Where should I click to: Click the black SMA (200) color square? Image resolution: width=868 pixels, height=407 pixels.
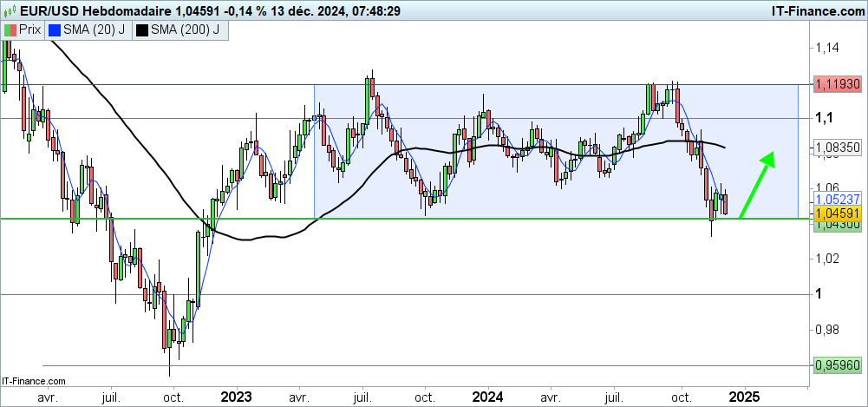pos(141,30)
